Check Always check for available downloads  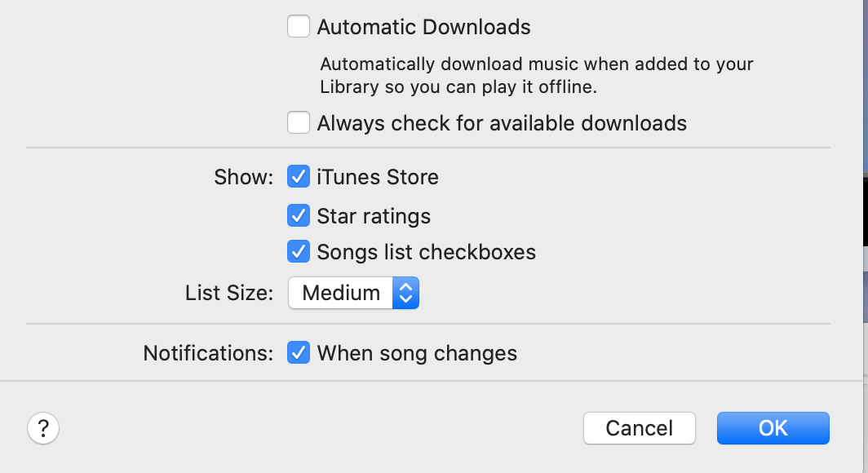[299, 122]
